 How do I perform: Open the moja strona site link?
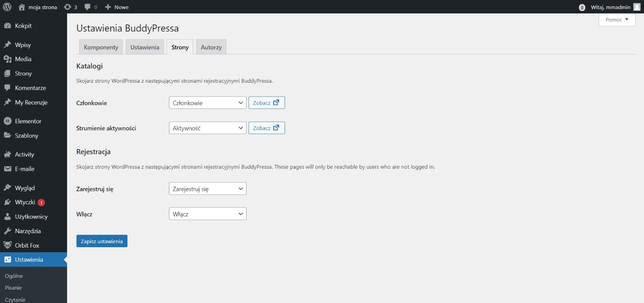[x=43, y=7]
